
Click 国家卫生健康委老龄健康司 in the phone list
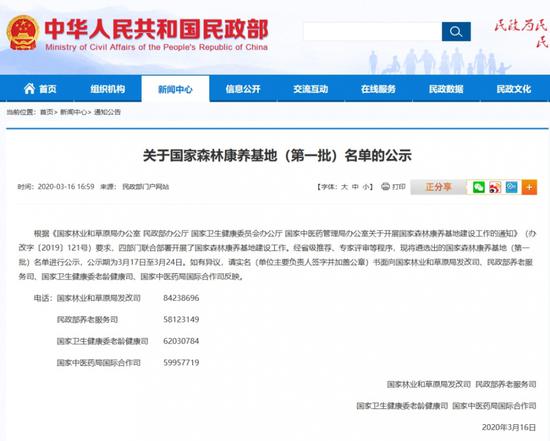tap(102, 341)
